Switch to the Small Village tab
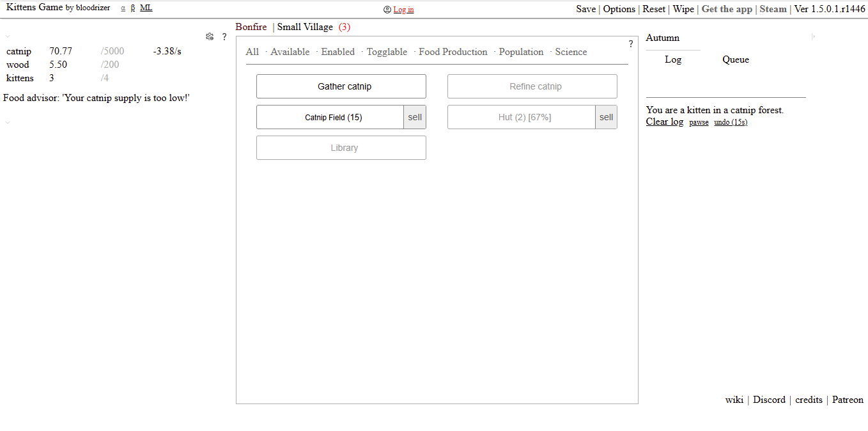Image resolution: width=868 pixels, height=431 pixels. point(305,27)
